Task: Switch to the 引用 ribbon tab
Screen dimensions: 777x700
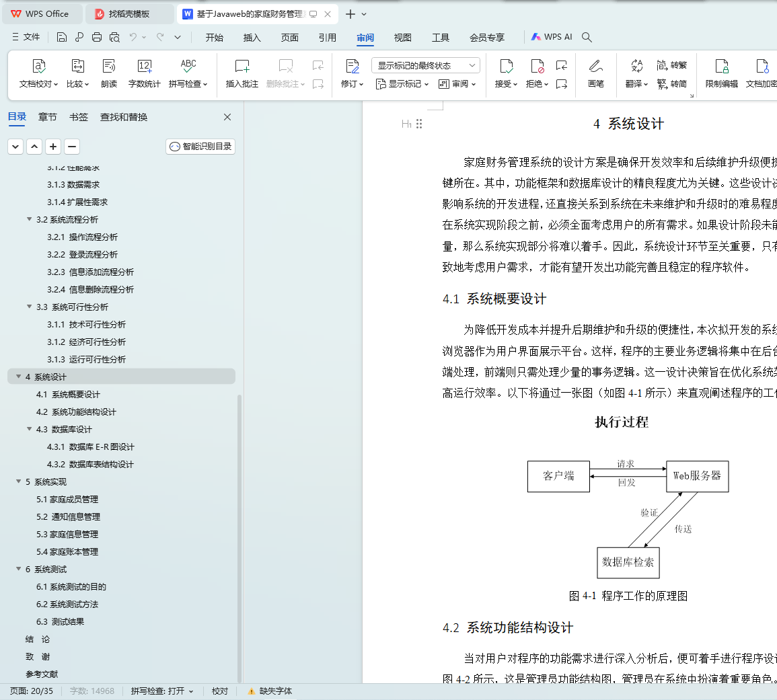Action: (327, 38)
